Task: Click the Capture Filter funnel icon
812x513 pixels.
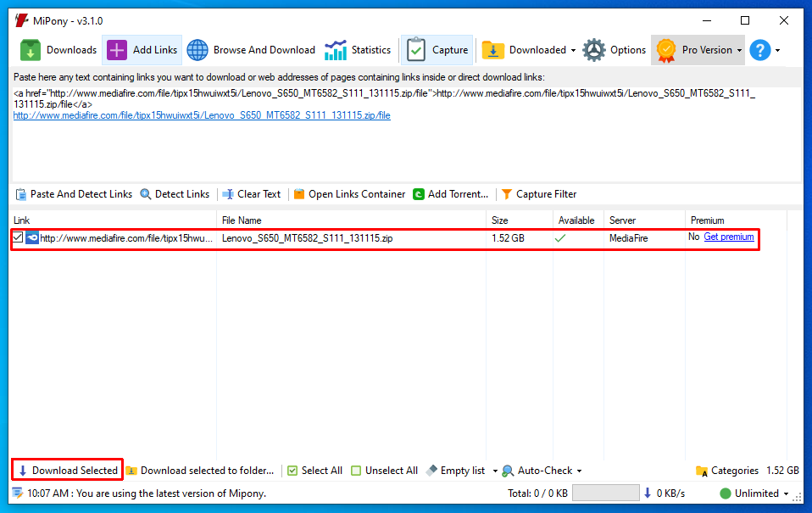Action: click(507, 194)
